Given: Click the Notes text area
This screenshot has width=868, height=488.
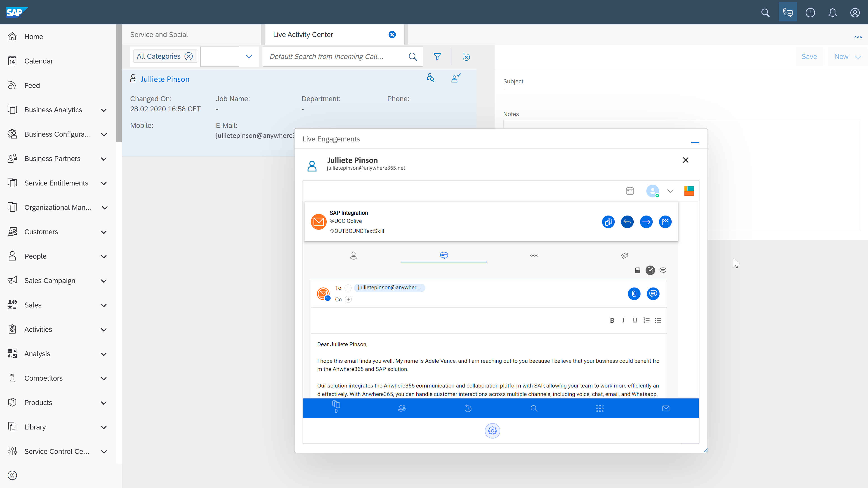Looking at the screenshot, I should tap(681, 175).
